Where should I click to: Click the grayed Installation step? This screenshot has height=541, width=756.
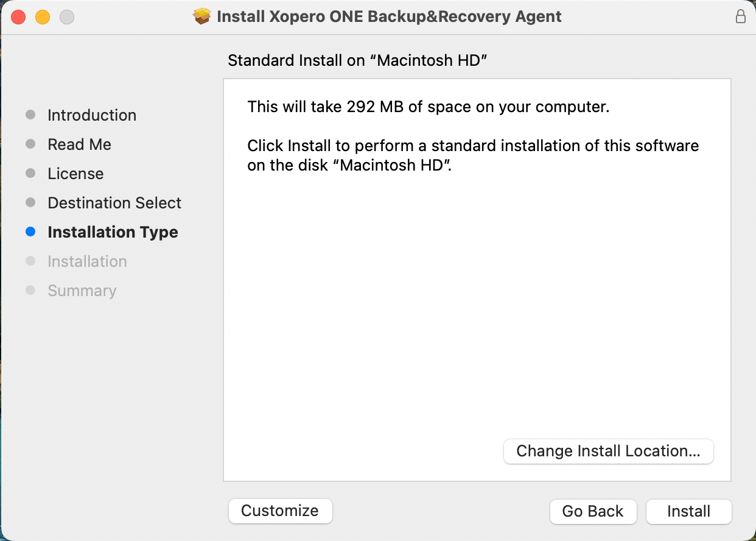click(87, 261)
